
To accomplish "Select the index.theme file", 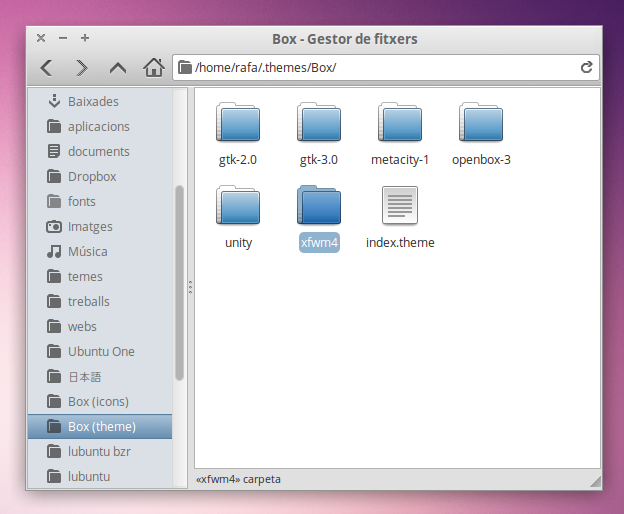I will click(x=400, y=206).
